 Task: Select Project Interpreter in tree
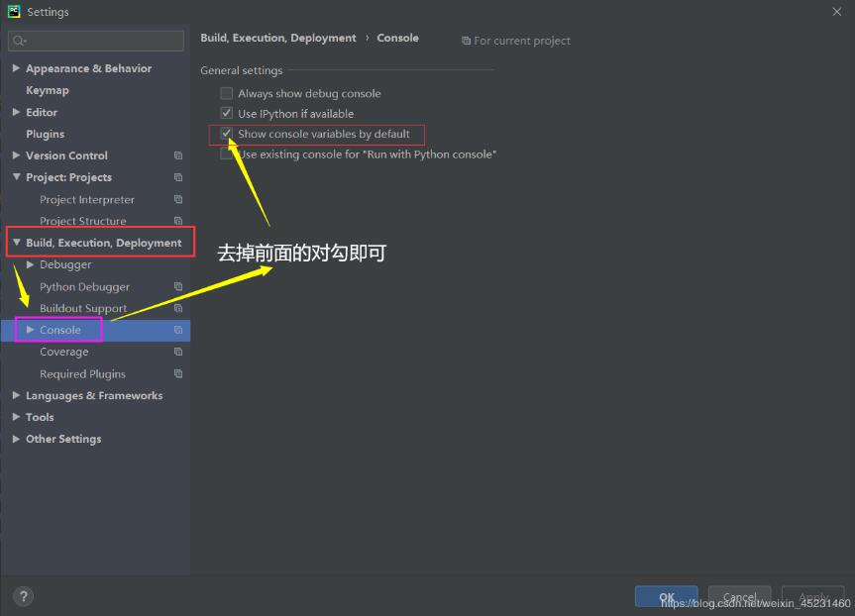[x=87, y=199]
